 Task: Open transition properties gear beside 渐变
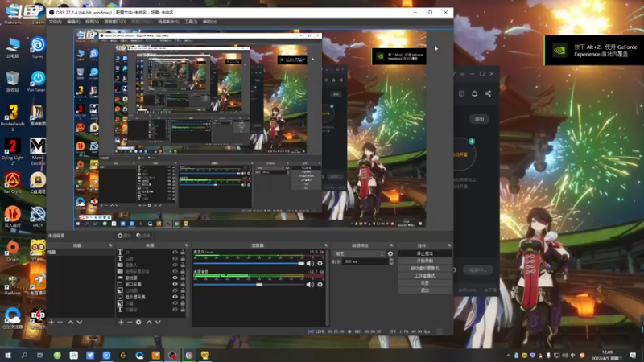pyautogui.click(x=390, y=254)
